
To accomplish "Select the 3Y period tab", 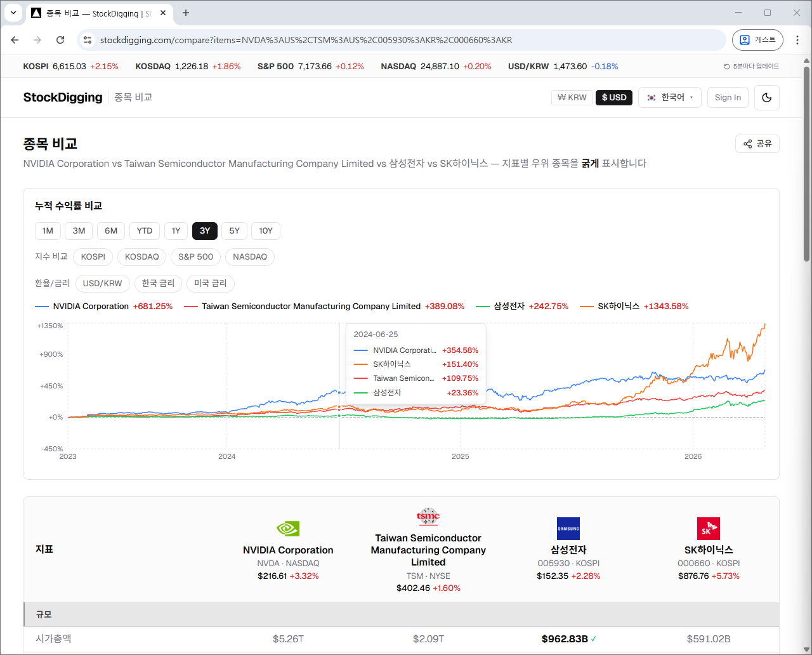I will (x=205, y=231).
